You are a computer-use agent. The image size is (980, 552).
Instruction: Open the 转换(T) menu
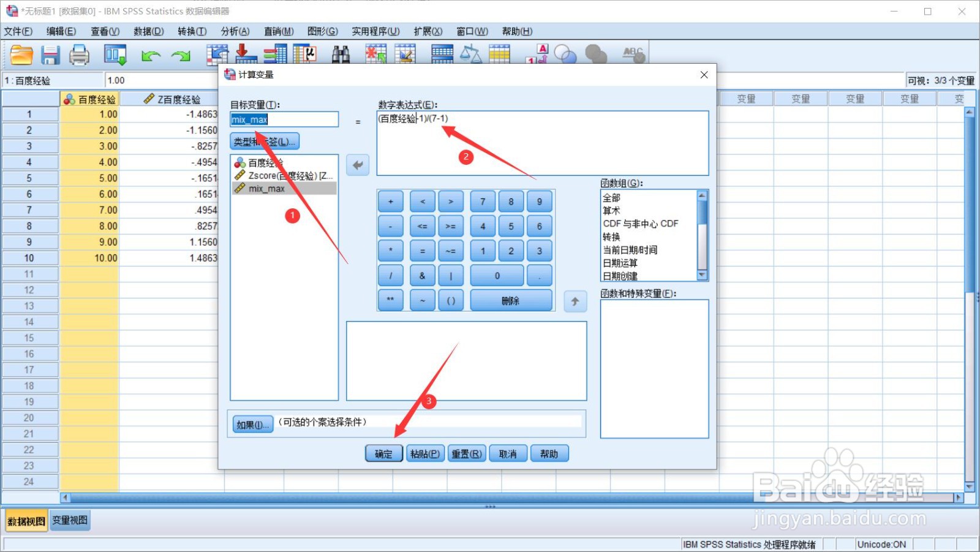[x=192, y=31]
